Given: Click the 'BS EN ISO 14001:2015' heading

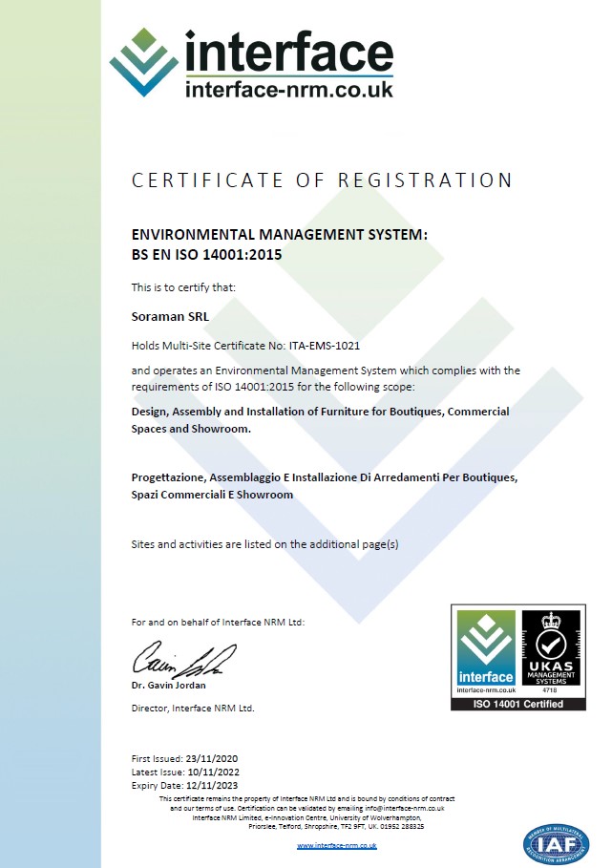Looking at the screenshot, I should click(206, 255).
